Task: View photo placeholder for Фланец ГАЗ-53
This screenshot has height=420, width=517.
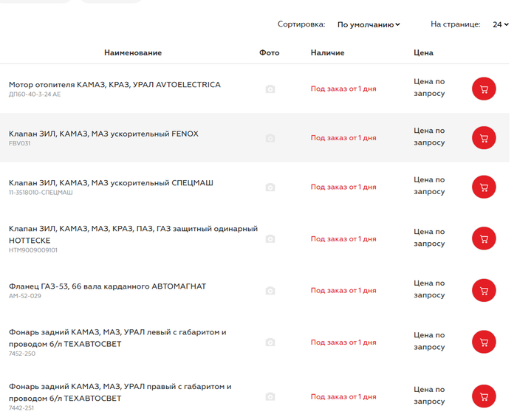Action: (270, 290)
